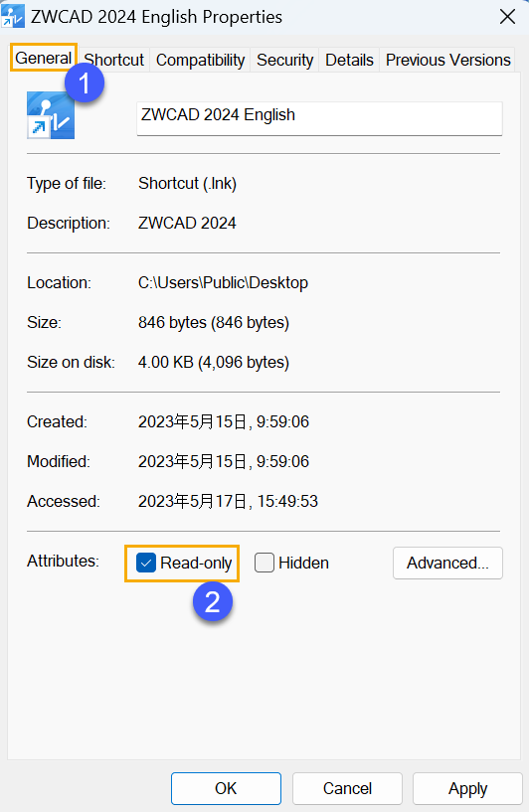Image resolution: width=529 pixels, height=812 pixels.
Task: Click the ZWCAD shortcut icon beside the name field
Action: (51, 115)
